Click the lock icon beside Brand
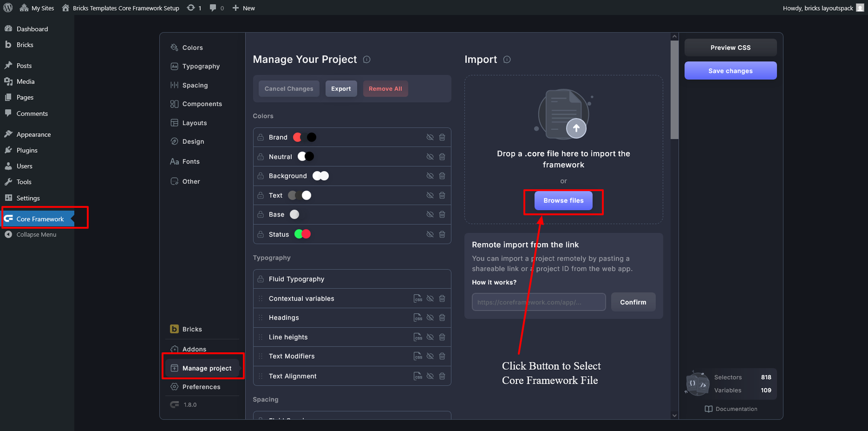The image size is (868, 431). [x=260, y=137]
